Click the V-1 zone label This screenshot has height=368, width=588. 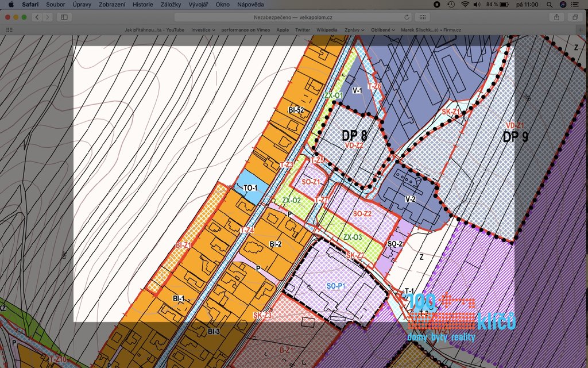pyautogui.click(x=357, y=90)
